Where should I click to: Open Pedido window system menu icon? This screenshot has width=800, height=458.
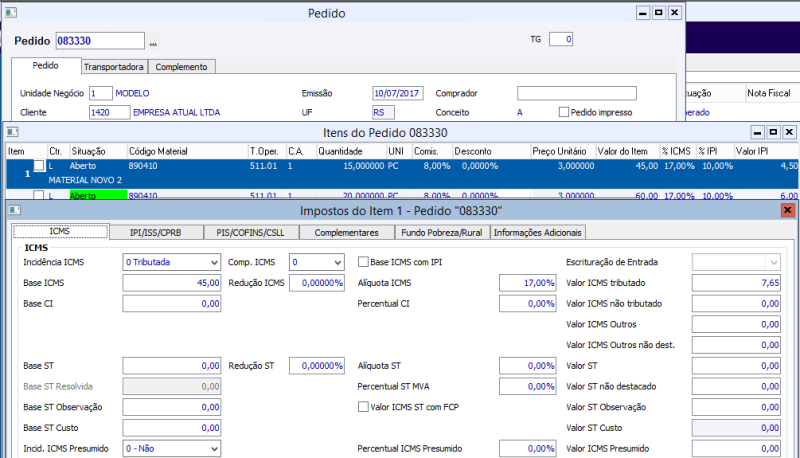pos(10,12)
